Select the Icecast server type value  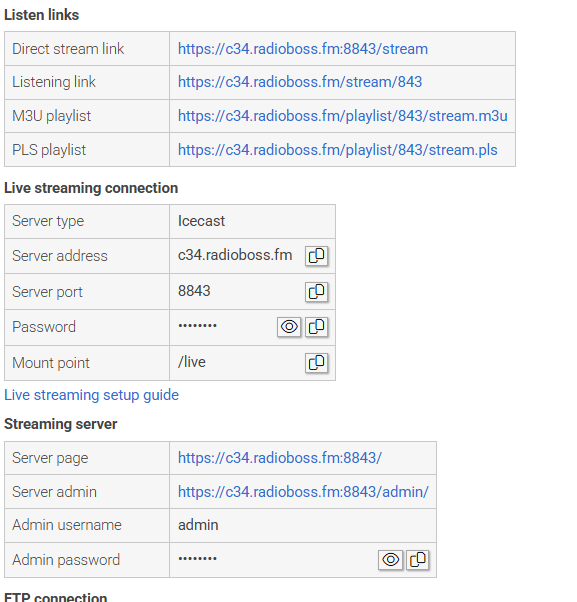(x=201, y=221)
